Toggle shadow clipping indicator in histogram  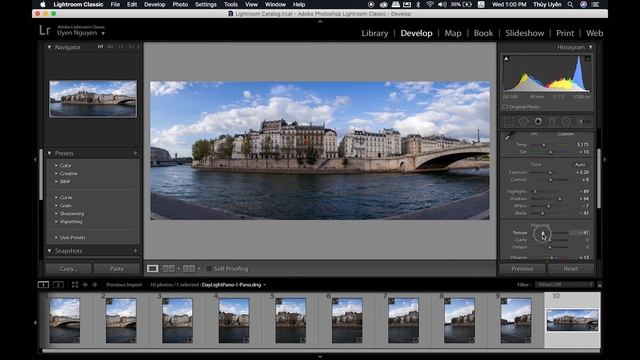[506, 59]
